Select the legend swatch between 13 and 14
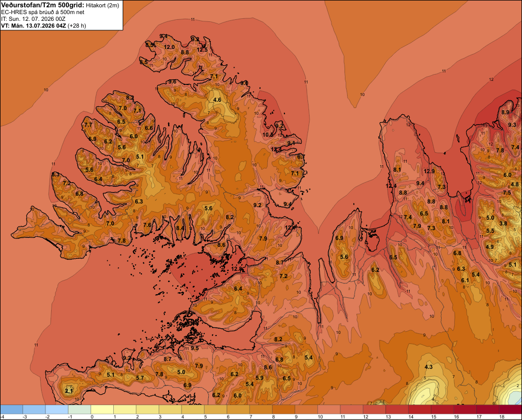The height and width of the screenshot is (420, 522). click(397, 410)
